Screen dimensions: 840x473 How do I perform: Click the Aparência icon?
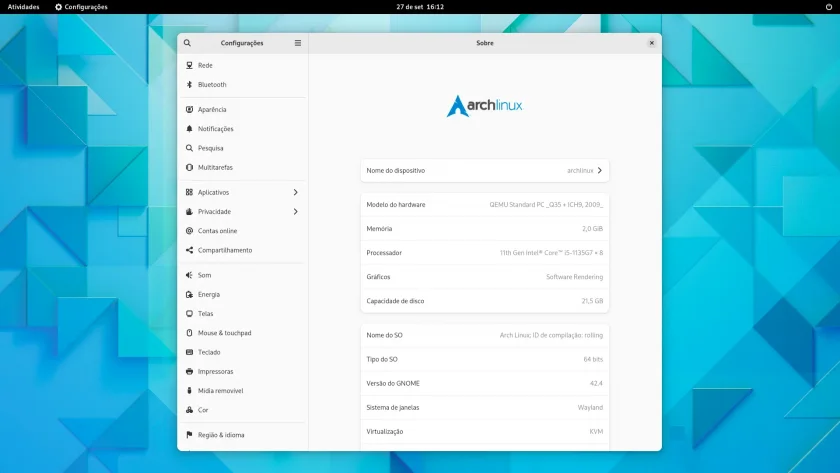[189, 109]
